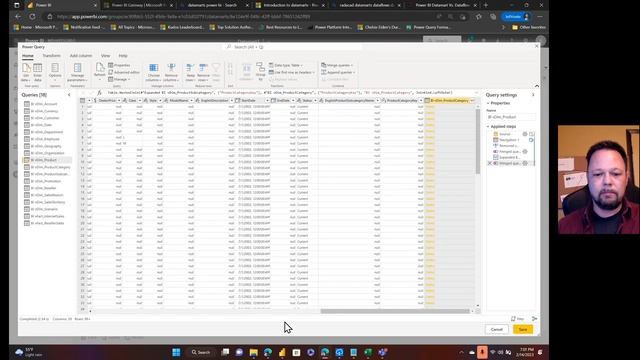Open settings gear of first Merged queries step
This screenshot has height=360, width=640.
[525, 151]
